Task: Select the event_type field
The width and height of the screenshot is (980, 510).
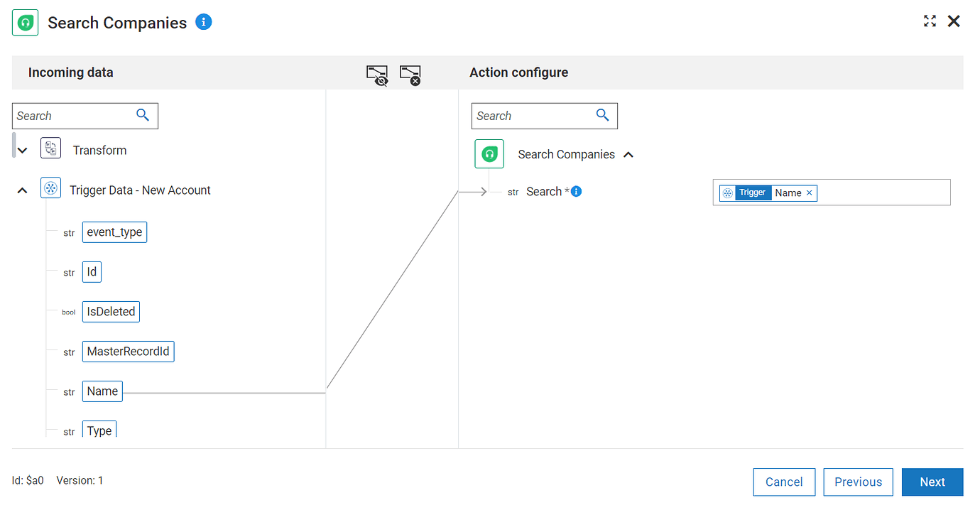Action: tap(114, 232)
